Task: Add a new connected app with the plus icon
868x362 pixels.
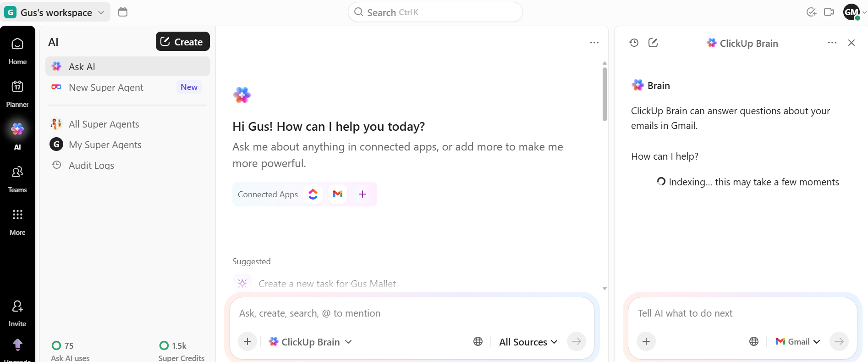Action: (363, 194)
